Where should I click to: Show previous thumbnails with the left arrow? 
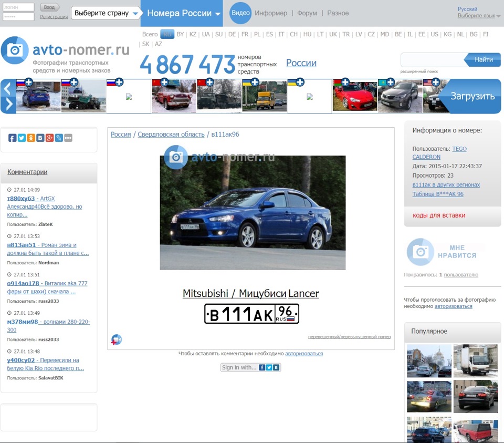tap(8, 88)
